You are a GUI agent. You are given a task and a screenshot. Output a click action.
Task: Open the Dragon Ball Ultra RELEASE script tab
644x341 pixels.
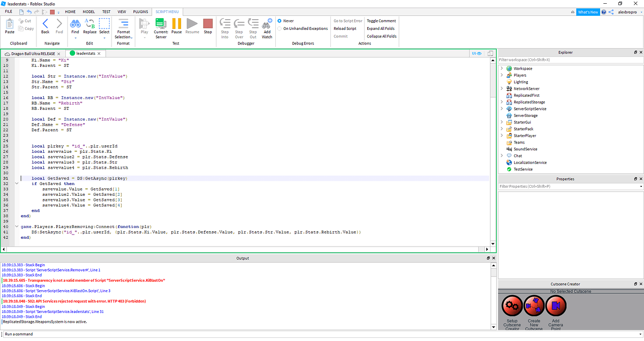pyautogui.click(x=33, y=53)
